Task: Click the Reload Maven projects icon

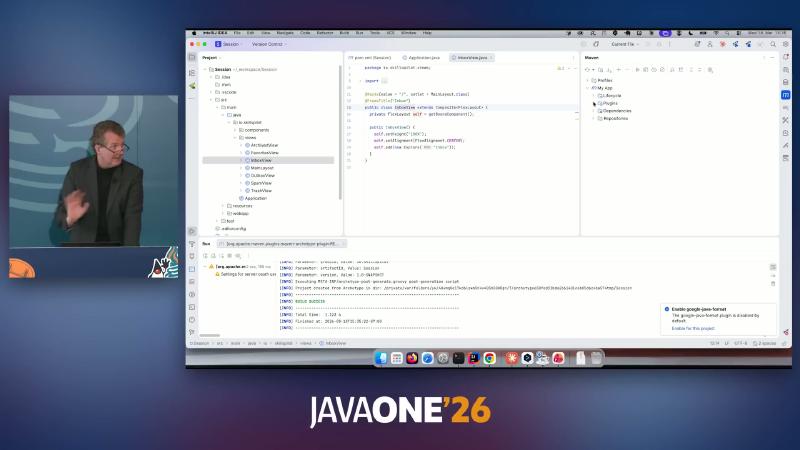Action: [x=588, y=70]
